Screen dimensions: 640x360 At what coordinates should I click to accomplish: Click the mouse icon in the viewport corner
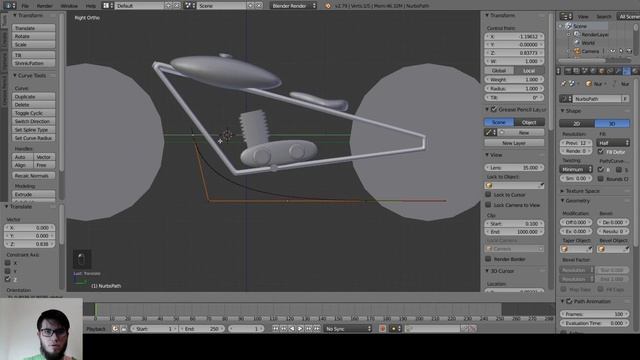pyautogui.click(x=82, y=260)
